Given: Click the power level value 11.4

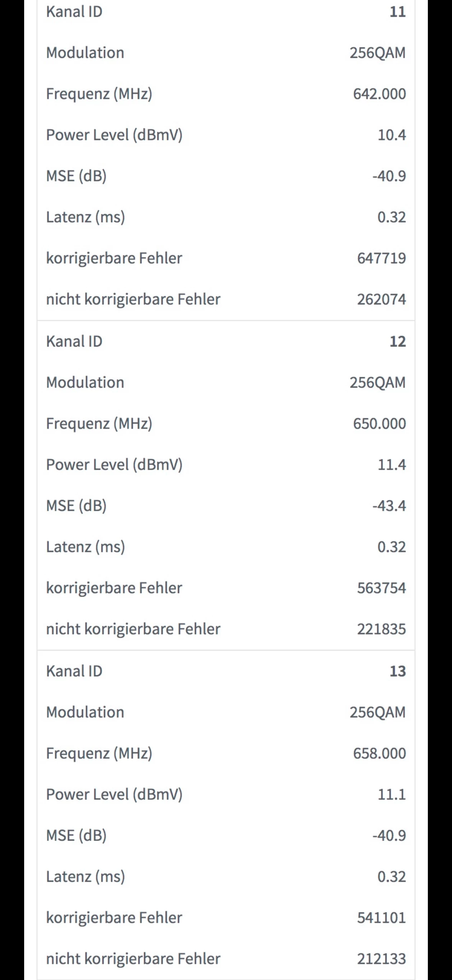Looking at the screenshot, I should click(391, 465).
